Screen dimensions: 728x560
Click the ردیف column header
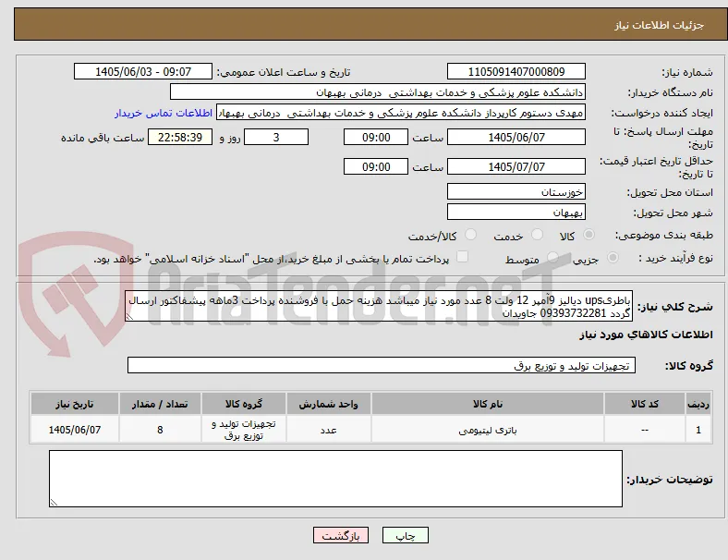[x=698, y=404]
